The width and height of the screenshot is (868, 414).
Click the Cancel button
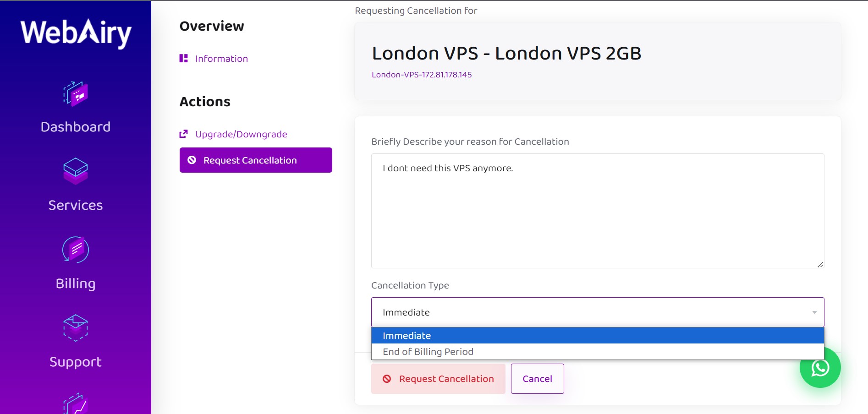(x=538, y=379)
